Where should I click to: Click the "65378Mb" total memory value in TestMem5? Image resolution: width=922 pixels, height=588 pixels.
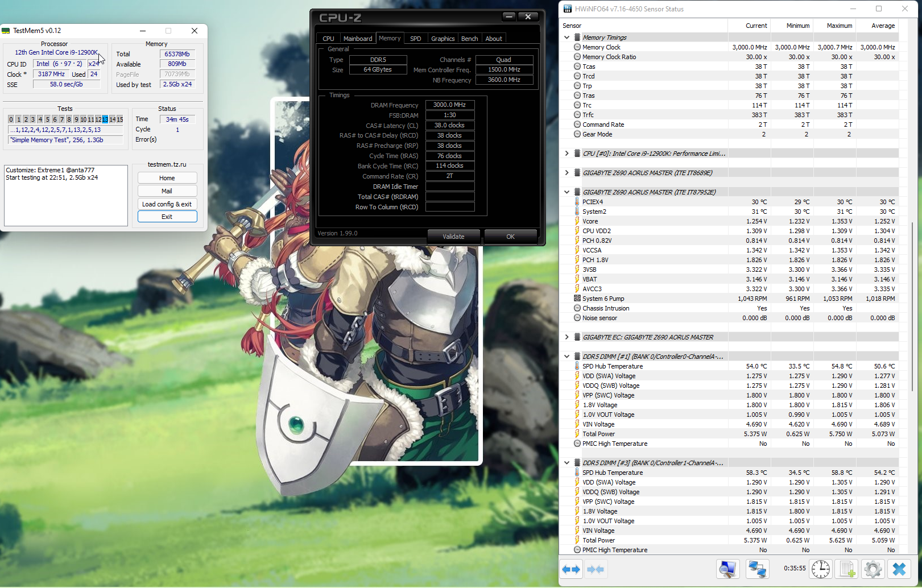coord(177,54)
